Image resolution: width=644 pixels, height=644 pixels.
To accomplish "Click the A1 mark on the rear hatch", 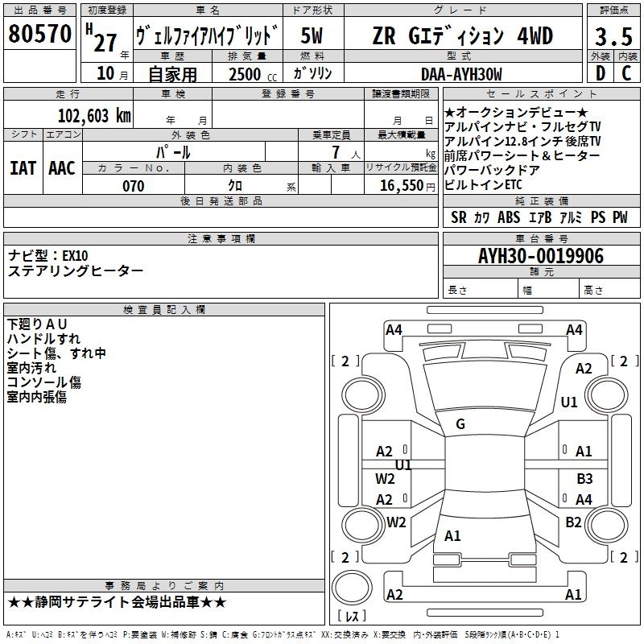I will pos(452,535).
